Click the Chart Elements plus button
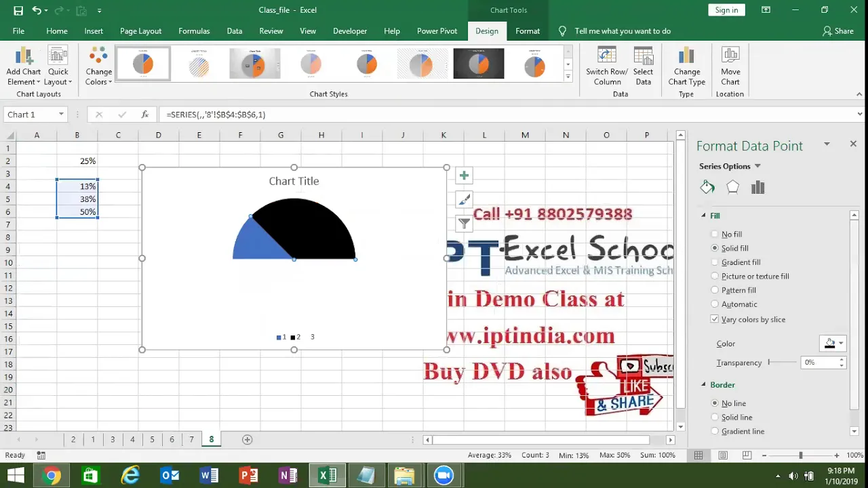Image resolution: width=868 pixels, height=488 pixels. click(x=464, y=176)
